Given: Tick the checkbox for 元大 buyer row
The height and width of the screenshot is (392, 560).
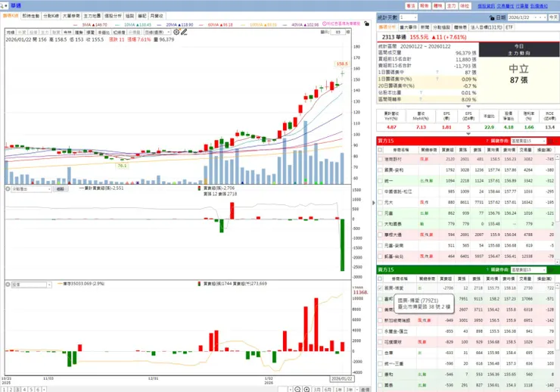Looking at the screenshot, I should 380,202.
